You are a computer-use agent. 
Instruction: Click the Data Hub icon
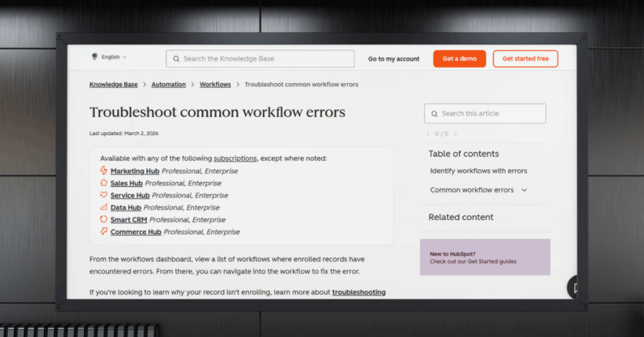pos(104,207)
